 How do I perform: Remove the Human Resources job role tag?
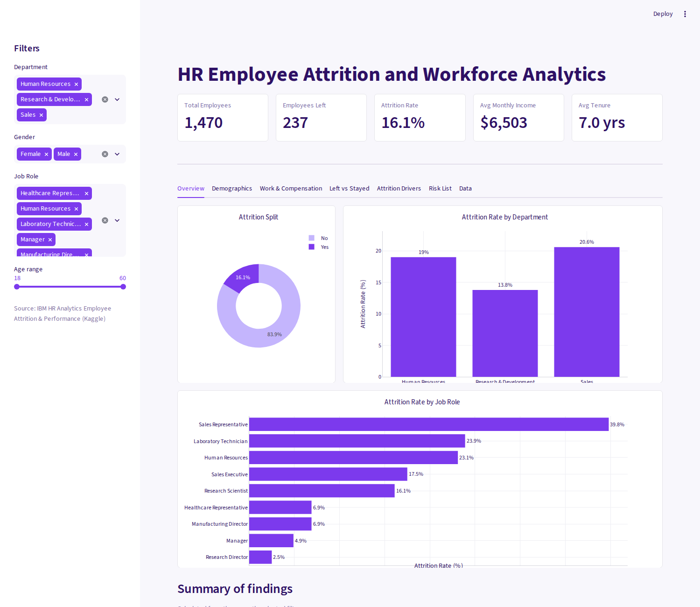tap(76, 209)
